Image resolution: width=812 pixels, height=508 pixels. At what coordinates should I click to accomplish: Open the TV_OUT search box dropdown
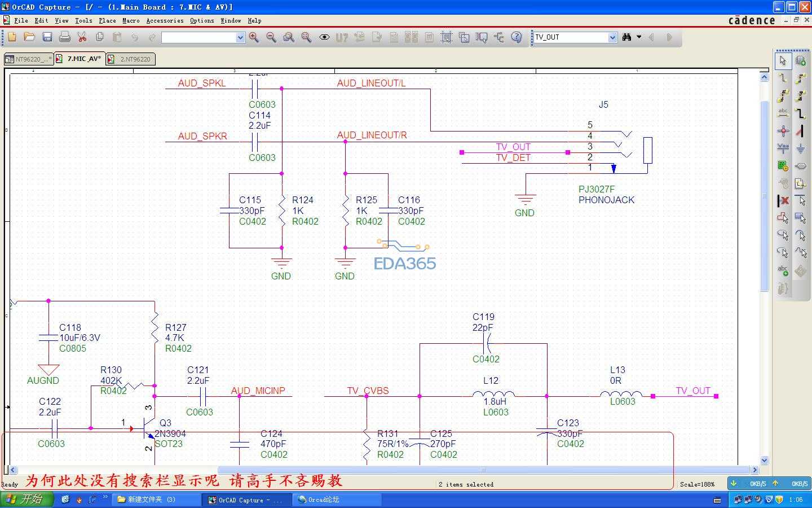(x=613, y=37)
